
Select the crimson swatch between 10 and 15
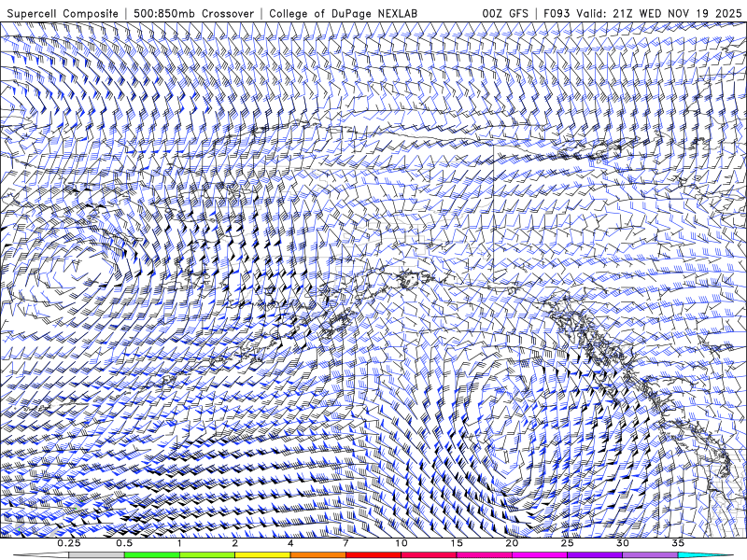click(429, 555)
